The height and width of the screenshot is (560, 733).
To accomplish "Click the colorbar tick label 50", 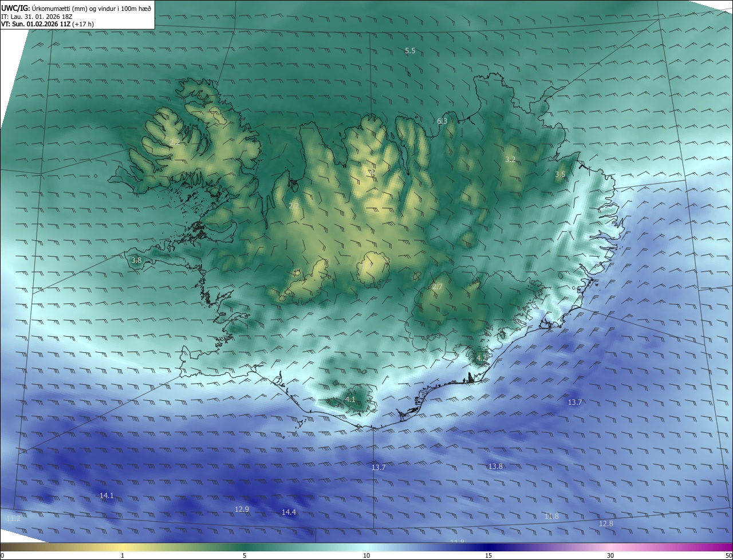I will pyautogui.click(x=728, y=555).
